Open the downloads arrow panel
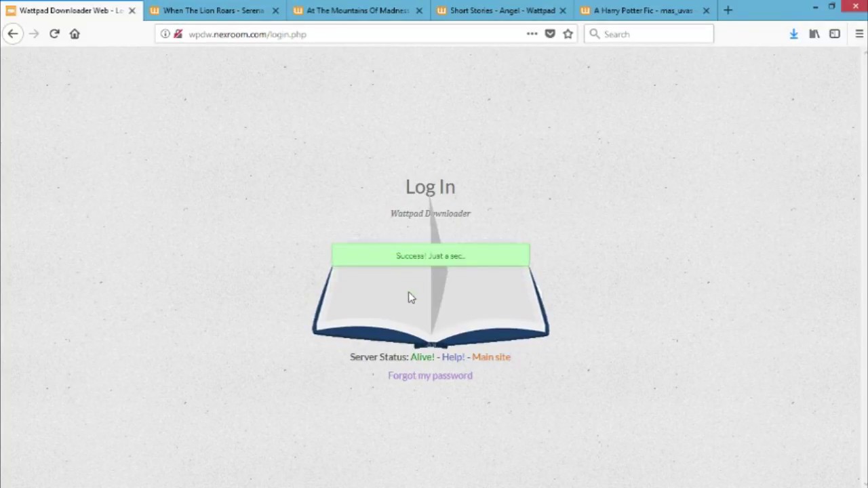This screenshot has width=868, height=488. click(793, 34)
